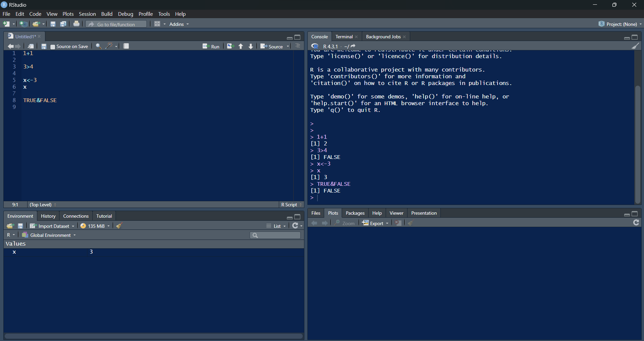Screen dimensions: 644x341
Task: Open the Connections tab
Action: (76, 216)
